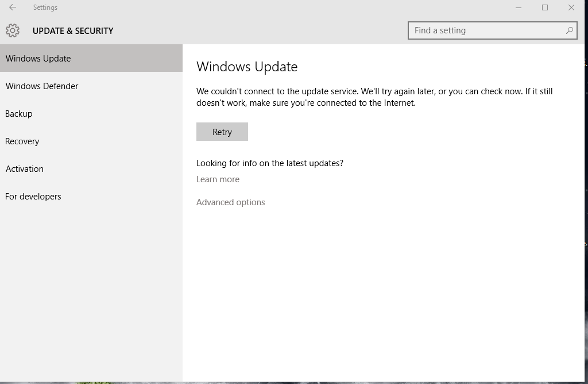The image size is (588, 384).
Task: Click the Settings gear icon
Action: pyautogui.click(x=13, y=31)
